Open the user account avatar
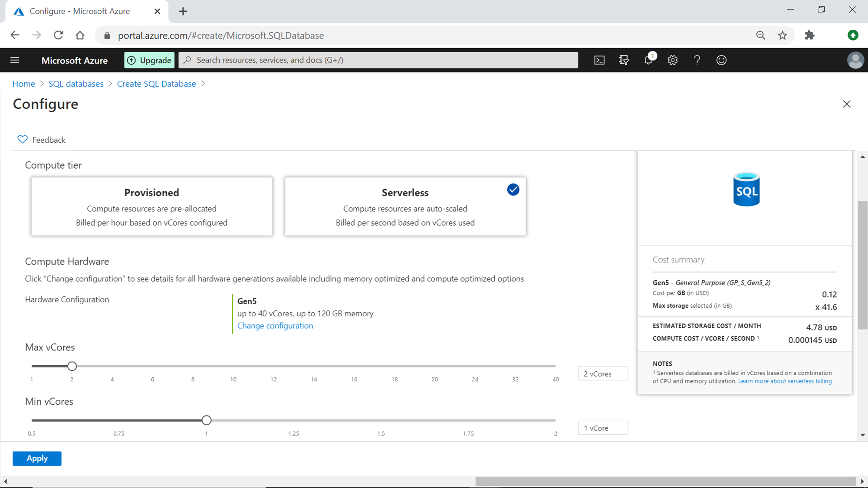This screenshot has width=868, height=488. coord(855,60)
